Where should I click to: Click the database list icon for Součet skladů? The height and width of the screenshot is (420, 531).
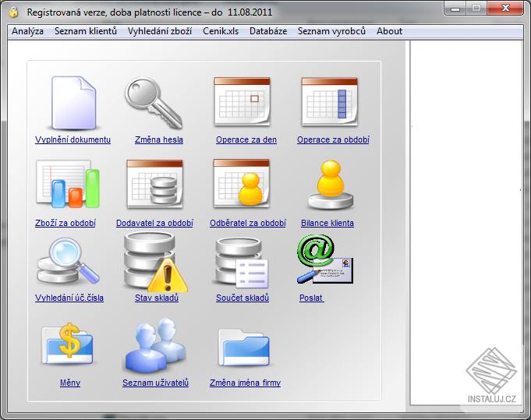click(x=242, y=263)
